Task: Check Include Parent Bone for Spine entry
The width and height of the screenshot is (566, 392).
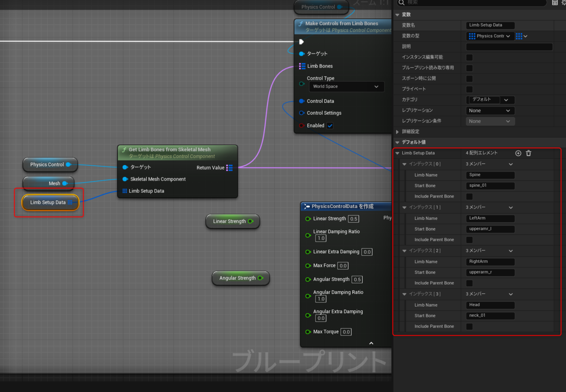Action: coord(469,196)
